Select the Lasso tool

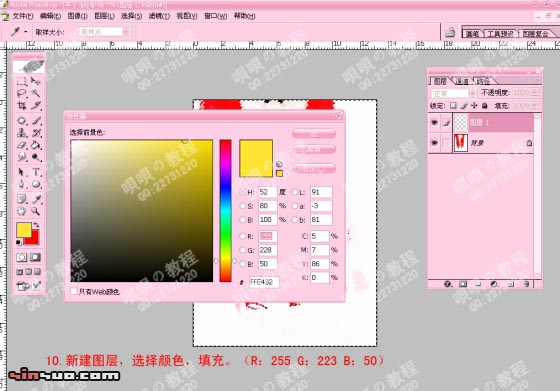22,94
